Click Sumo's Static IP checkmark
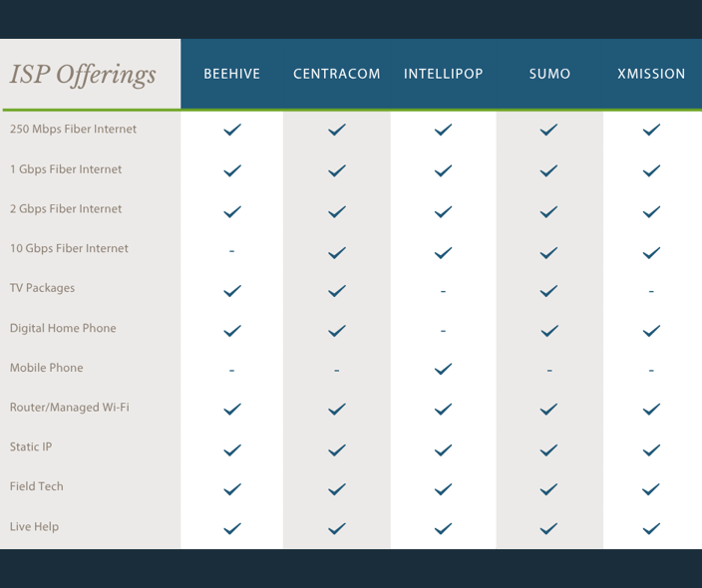 tap(548, 450)
